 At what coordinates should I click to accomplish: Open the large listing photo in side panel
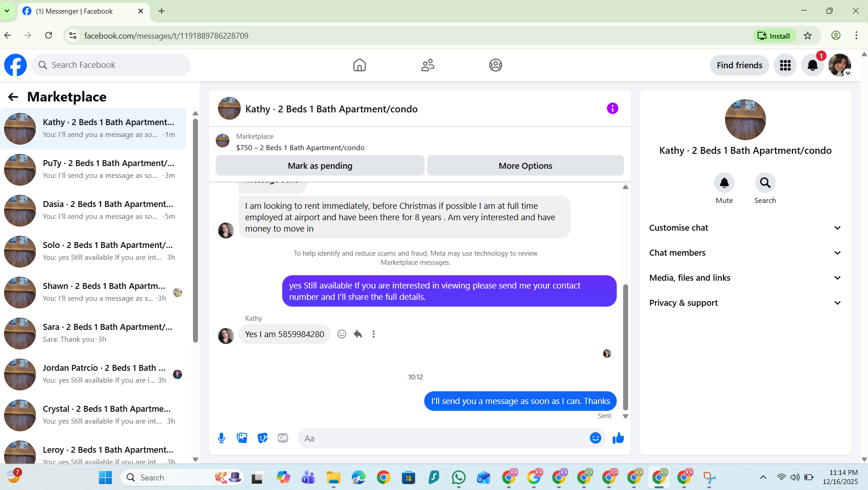click(745, 120)
